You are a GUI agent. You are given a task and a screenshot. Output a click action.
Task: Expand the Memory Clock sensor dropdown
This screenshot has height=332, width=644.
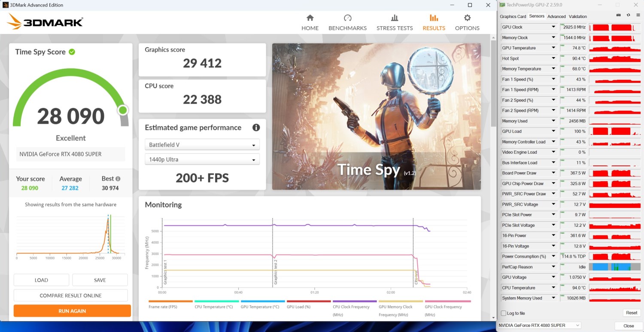point(553,38)
